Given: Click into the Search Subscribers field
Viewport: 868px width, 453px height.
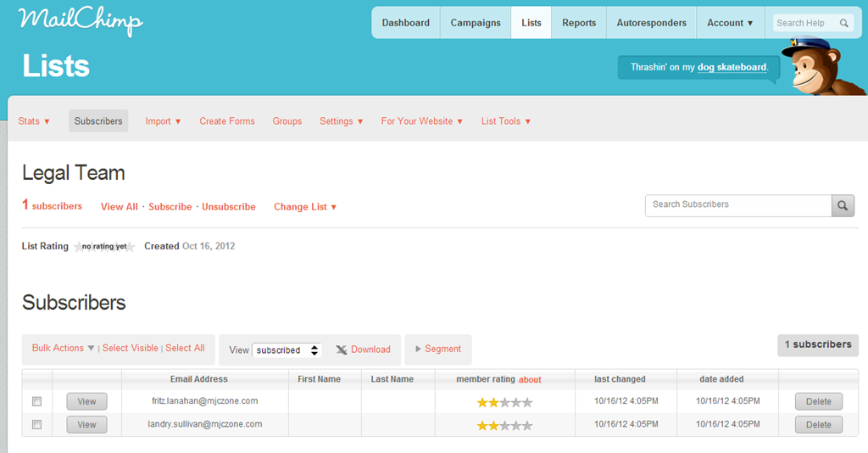Looking at the screenshot, I should pyautogui.click(x=737, y=205).
